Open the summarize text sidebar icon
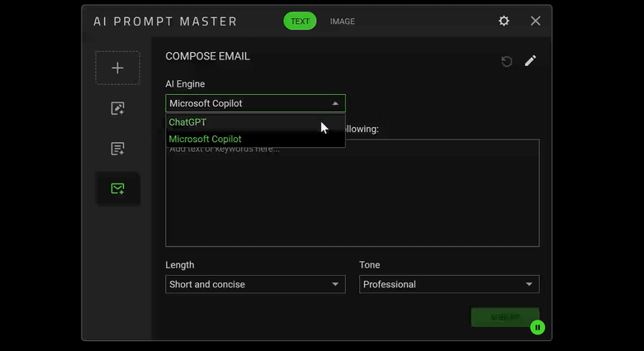This screenshot has height=351, width=644. [x=117, y=149]
